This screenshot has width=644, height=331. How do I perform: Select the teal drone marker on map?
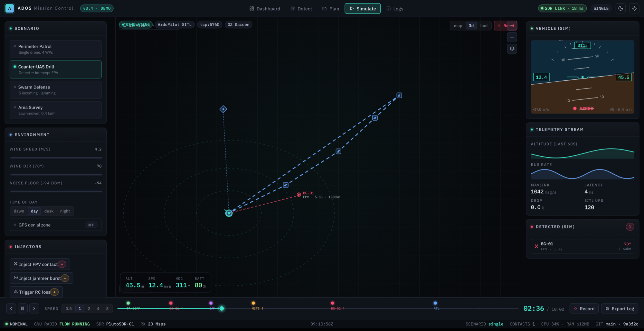(229, 213)
